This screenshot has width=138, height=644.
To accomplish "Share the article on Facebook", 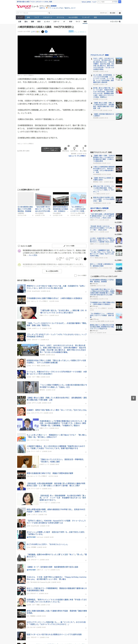I will tap(46, 32).
